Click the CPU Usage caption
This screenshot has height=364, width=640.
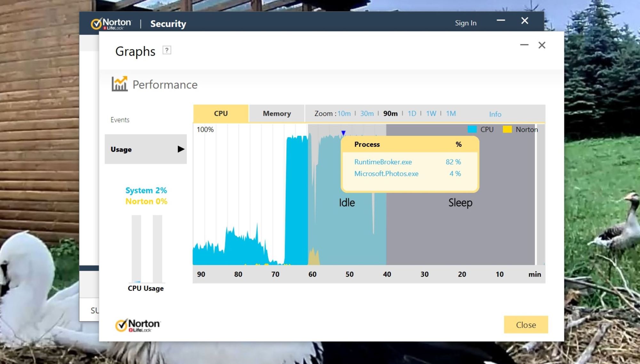click(x=146, y=288)
